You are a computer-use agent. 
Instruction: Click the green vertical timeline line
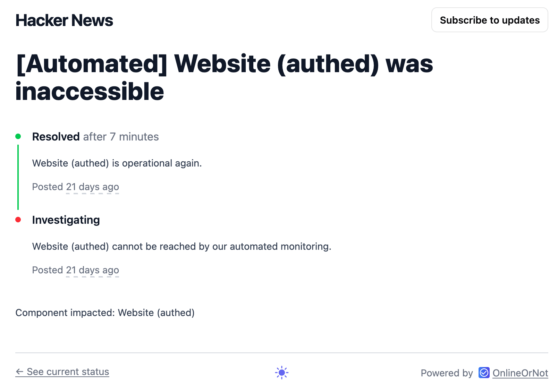(18, 177)
